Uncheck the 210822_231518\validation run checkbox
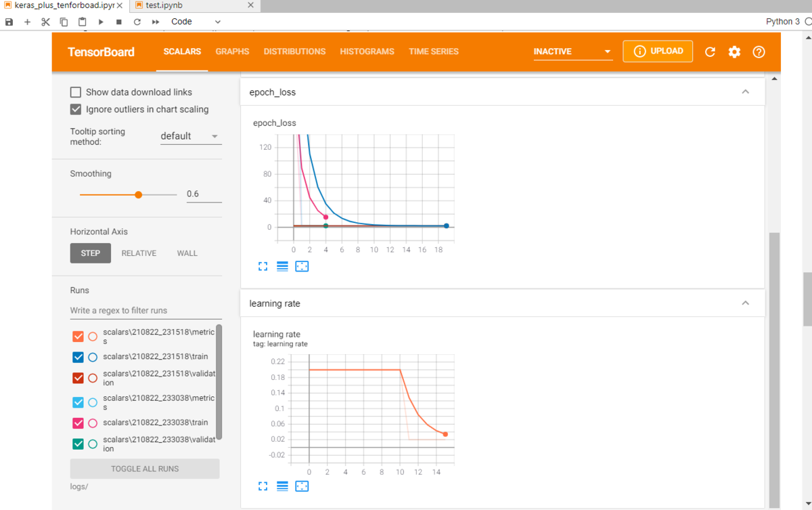This screenshot has width=812, height=510. click(78, 378)
